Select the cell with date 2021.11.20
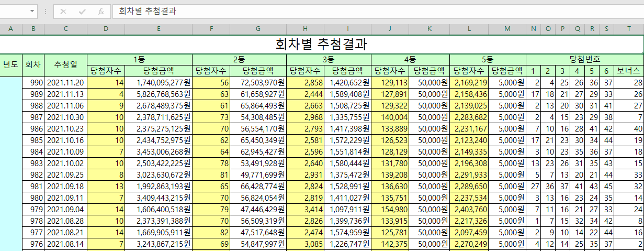644x251 pixels. coord(65,82)
